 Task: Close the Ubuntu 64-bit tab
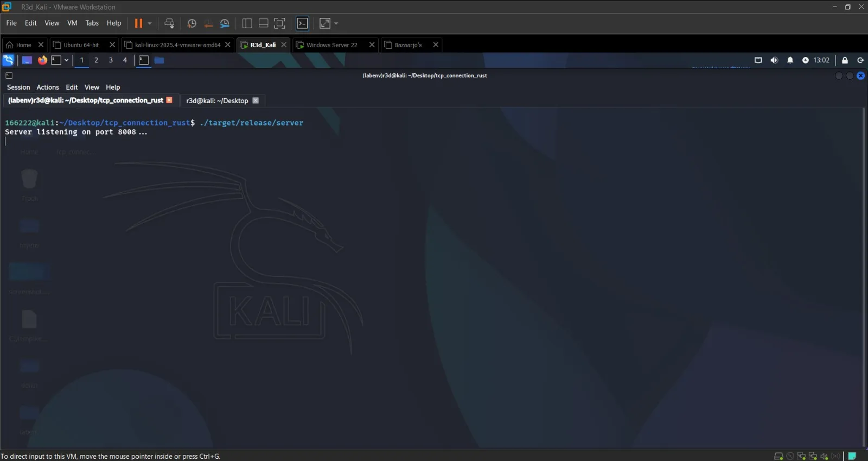[x=112, y=45]
